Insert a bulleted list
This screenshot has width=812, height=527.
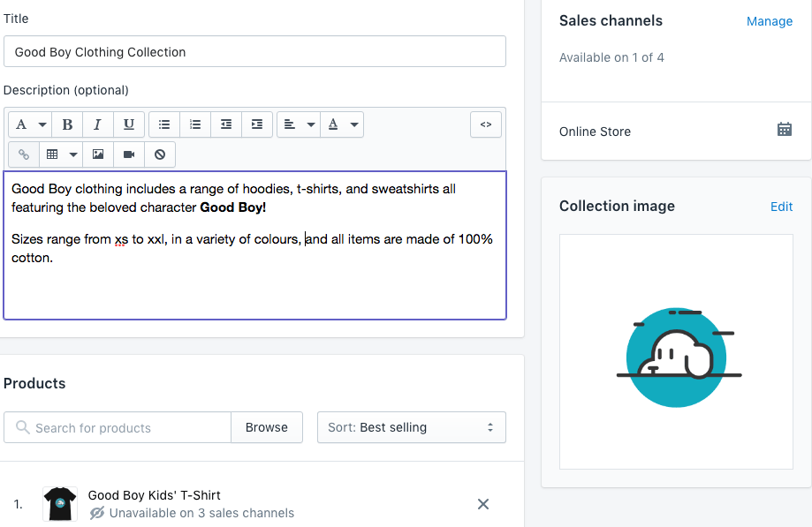163,124
